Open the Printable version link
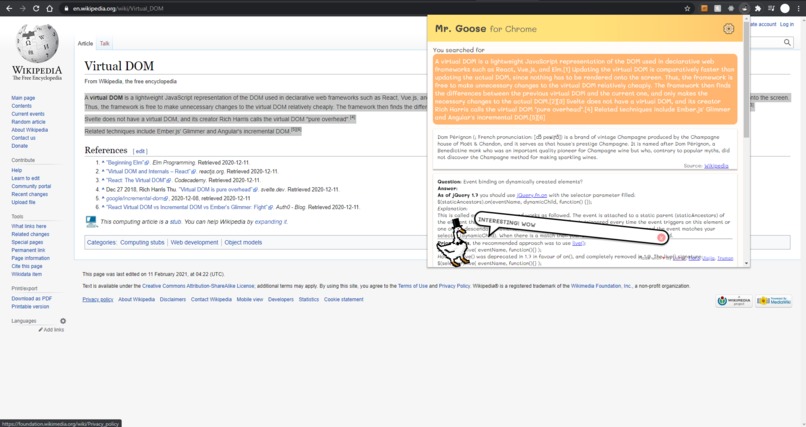806x427 pixels. coord(30,306)
